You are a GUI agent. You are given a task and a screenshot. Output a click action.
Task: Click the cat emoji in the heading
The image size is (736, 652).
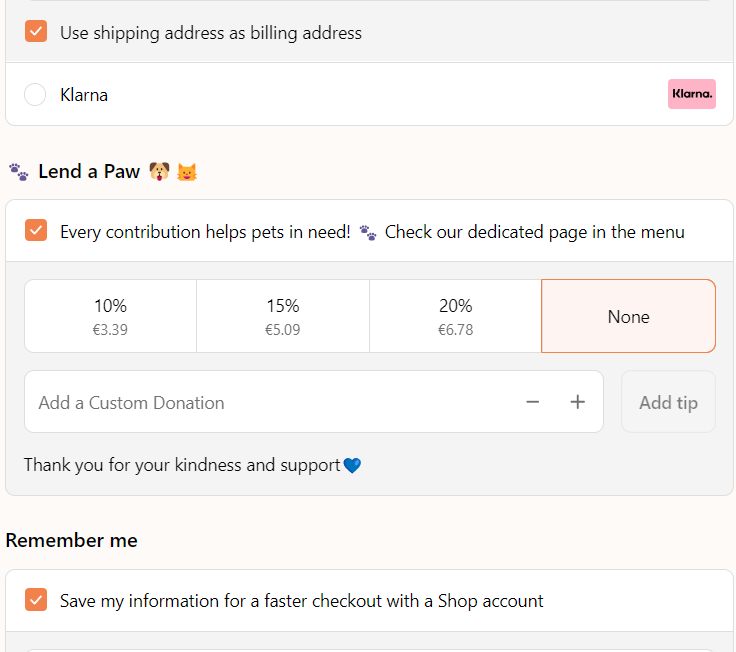click(187, 172)
